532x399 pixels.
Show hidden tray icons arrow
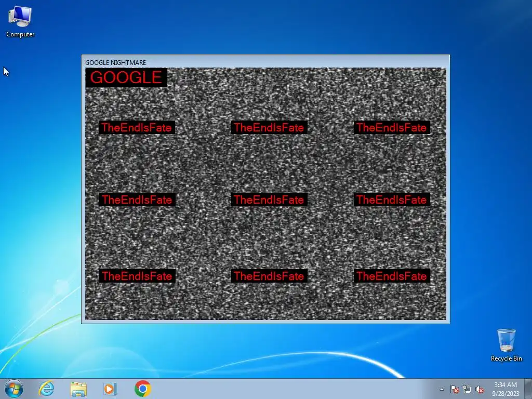point(442,389)
